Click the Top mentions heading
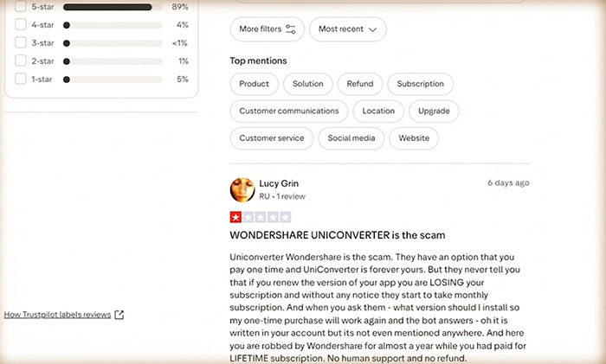This screenshot has width=606, height=364. [258, 61]
